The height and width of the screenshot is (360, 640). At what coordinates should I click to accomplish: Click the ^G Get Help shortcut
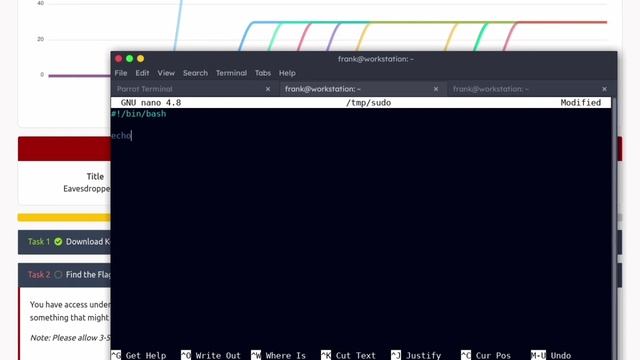click(139, 355)
